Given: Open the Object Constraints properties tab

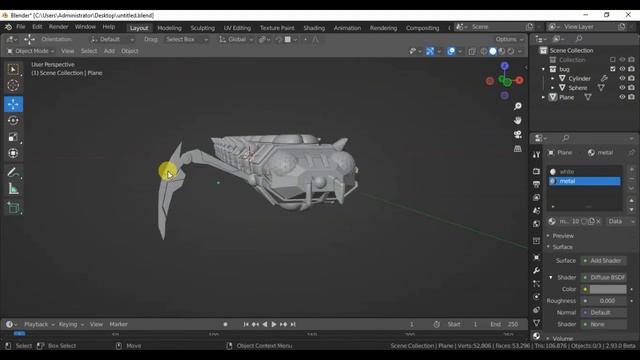Looking at the screenshot, I should (536, 310).
